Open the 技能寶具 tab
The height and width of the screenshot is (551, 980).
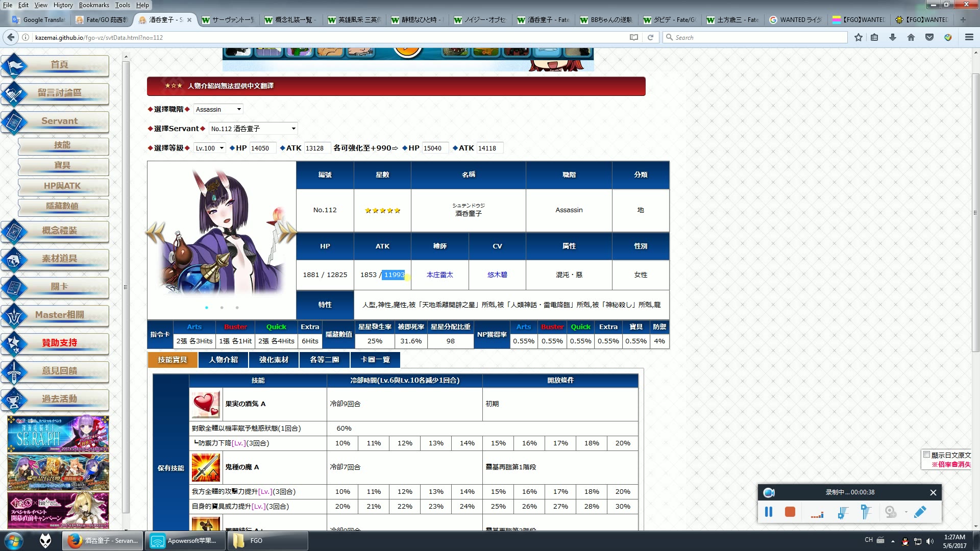[173, 359]
